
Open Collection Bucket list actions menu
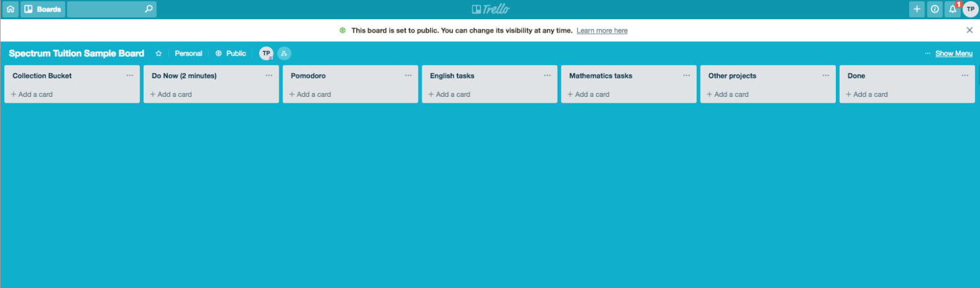click(130, 75)
